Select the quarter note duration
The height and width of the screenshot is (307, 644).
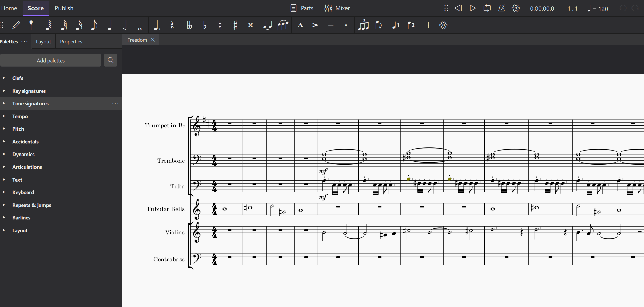110,25
